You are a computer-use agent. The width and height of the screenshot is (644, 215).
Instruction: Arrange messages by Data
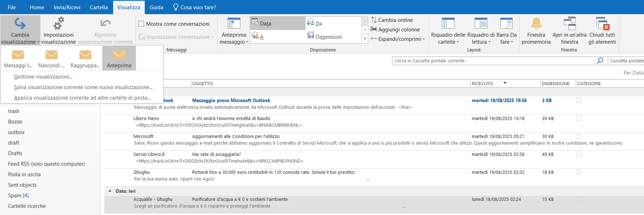278,23
